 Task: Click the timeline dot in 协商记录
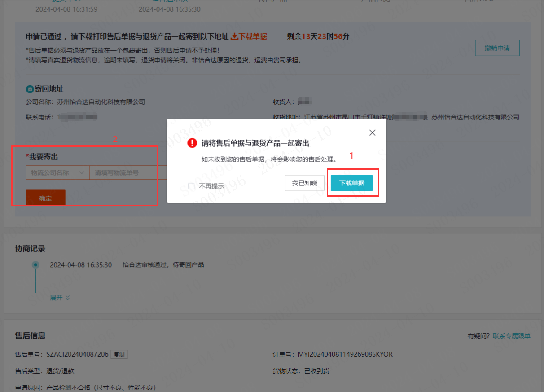point(35,265)
